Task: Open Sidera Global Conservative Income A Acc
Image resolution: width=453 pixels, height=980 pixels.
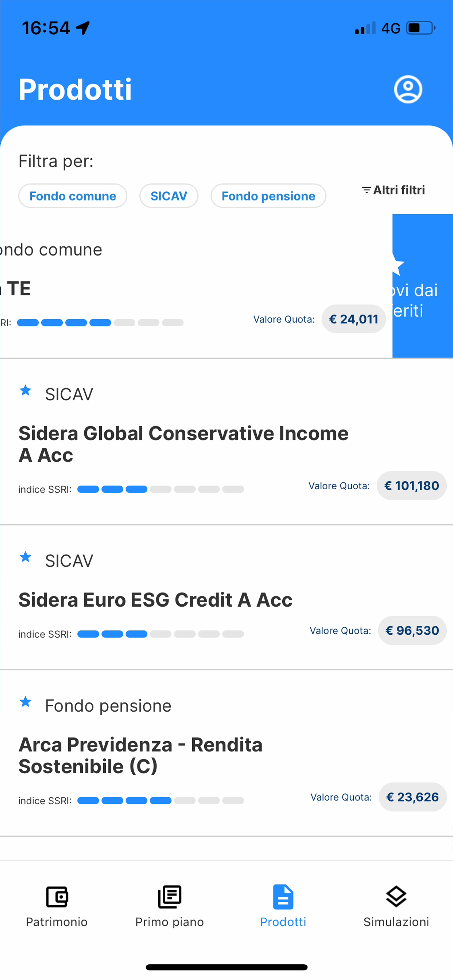Action: click(x=183, y=444)
